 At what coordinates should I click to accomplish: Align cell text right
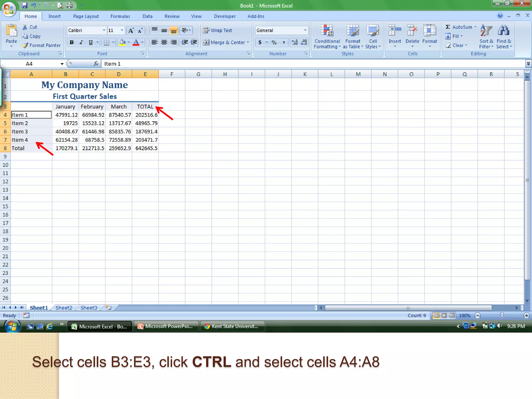point(174,42)
